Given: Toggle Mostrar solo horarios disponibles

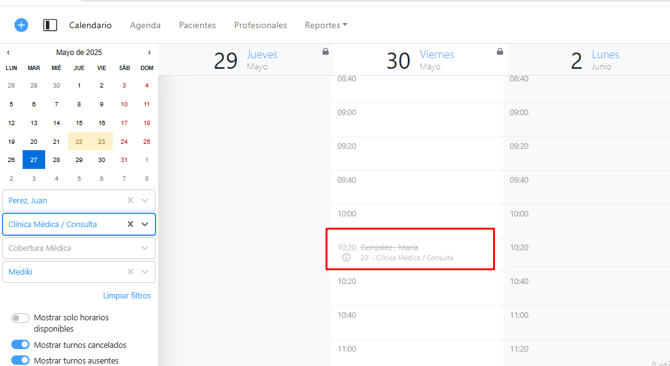Looking at the screenshot, I should click(20, 318).
